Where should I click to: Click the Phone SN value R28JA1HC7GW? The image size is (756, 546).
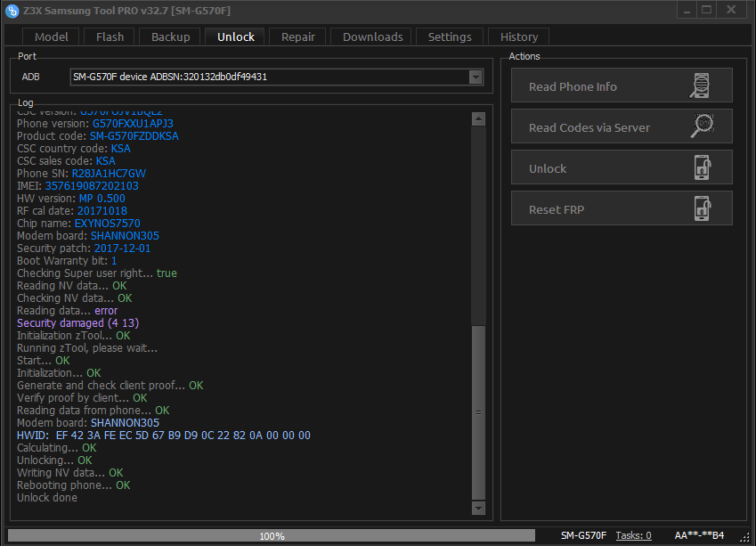coord(109,174)
